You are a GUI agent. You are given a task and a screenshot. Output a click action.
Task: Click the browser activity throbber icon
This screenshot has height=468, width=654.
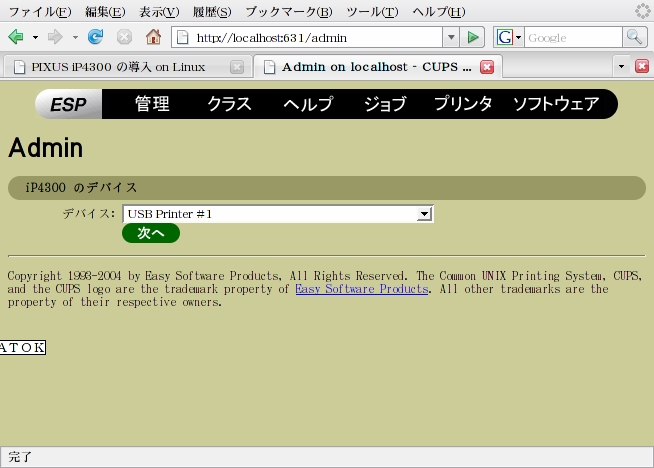[x=642, y=11]
